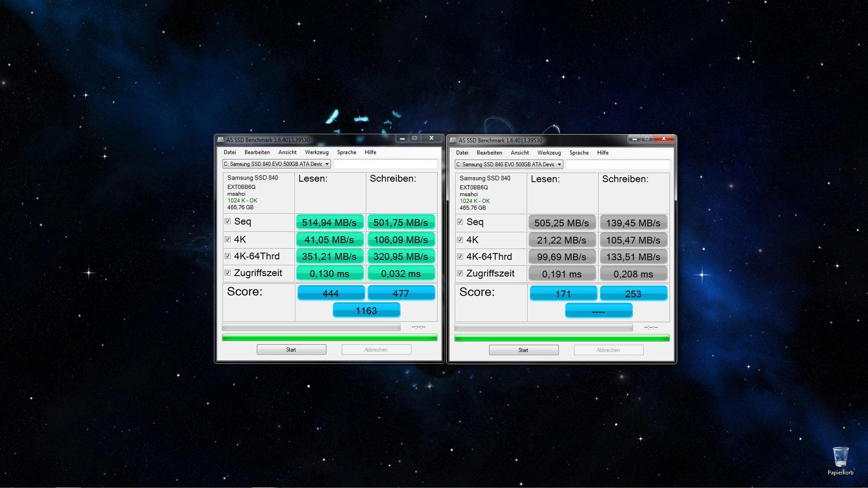Open Hilfe menu in left window
Screen dimensions: 868x488
[370, 152]
